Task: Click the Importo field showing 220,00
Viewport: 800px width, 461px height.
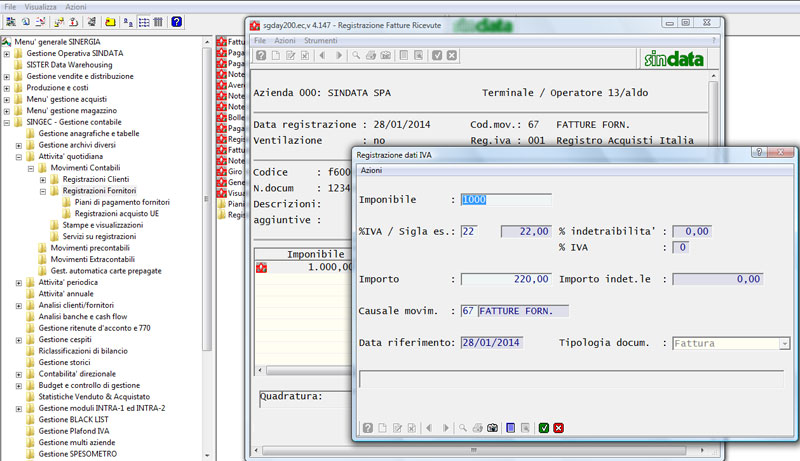Action: pos(506,279)
